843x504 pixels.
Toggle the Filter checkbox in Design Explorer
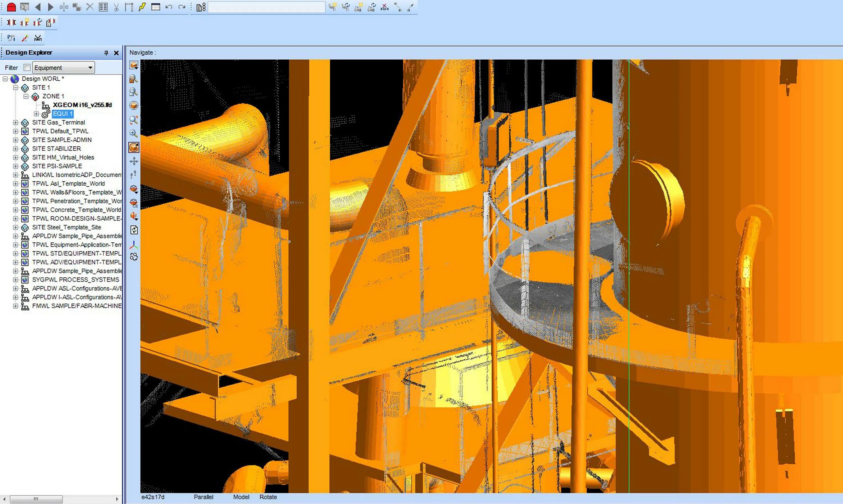(x=27, y=67)
